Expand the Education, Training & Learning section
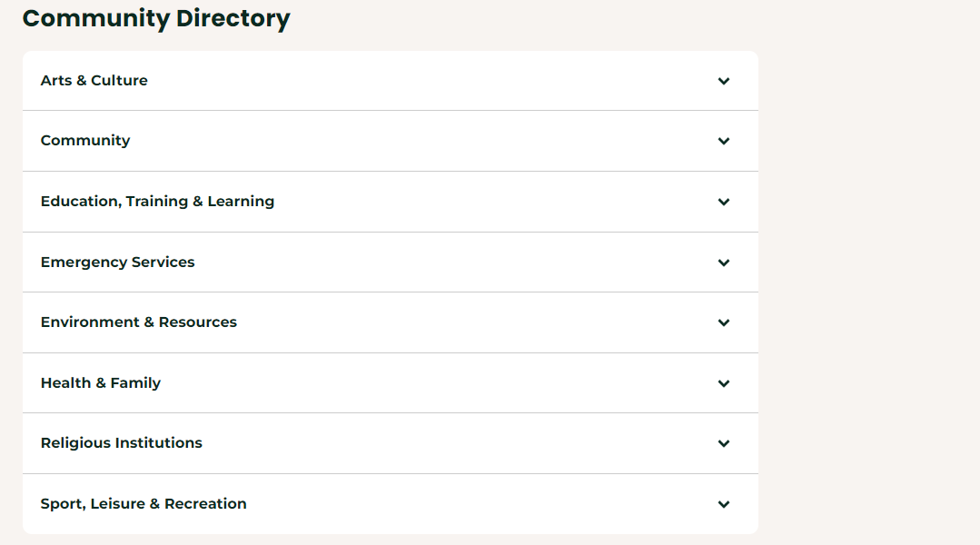This screenshot has height=545, width=980. pyautogui.click(x=391, y=201)
